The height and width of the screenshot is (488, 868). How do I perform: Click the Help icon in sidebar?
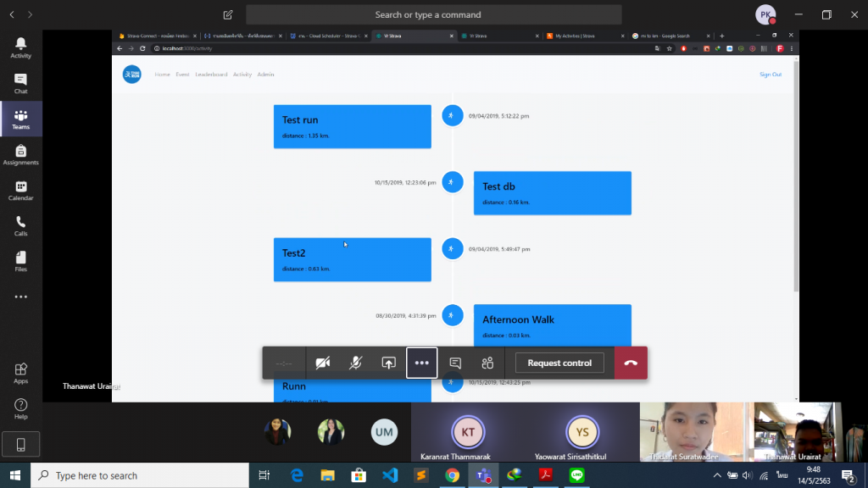click(20, 408)
